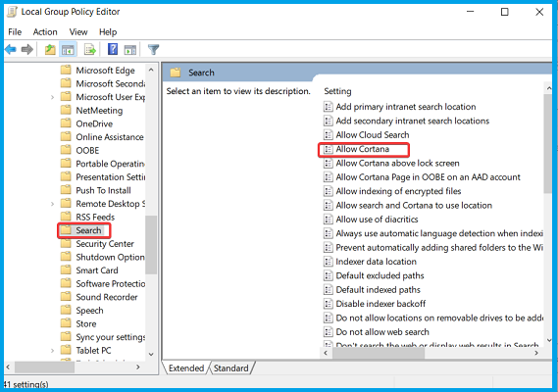Click the blue Help question mark icon
The height and width of the screenshot is (392, 558).
pos(113,49)
